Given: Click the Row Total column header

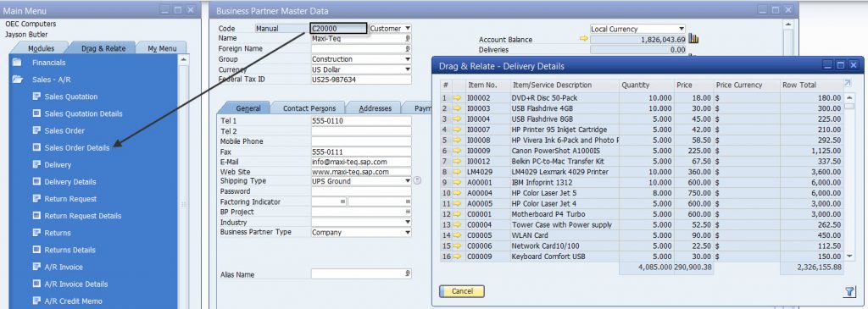Looking at the screenshot, I should 811,86.
